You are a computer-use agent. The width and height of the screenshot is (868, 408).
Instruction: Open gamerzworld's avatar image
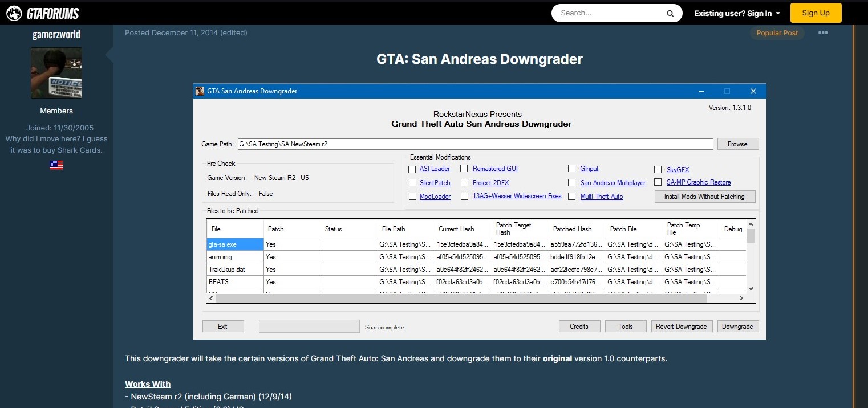click(x=56, y=73)
